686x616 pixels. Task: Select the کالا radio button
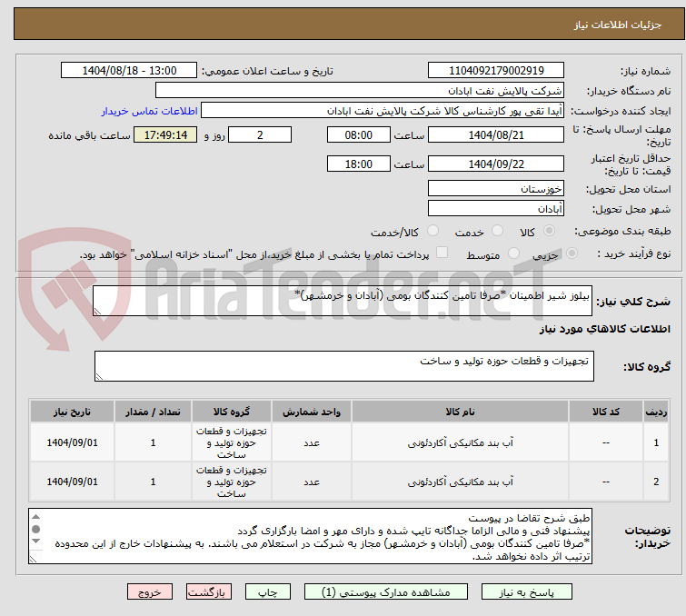click(x=549, y=231)
